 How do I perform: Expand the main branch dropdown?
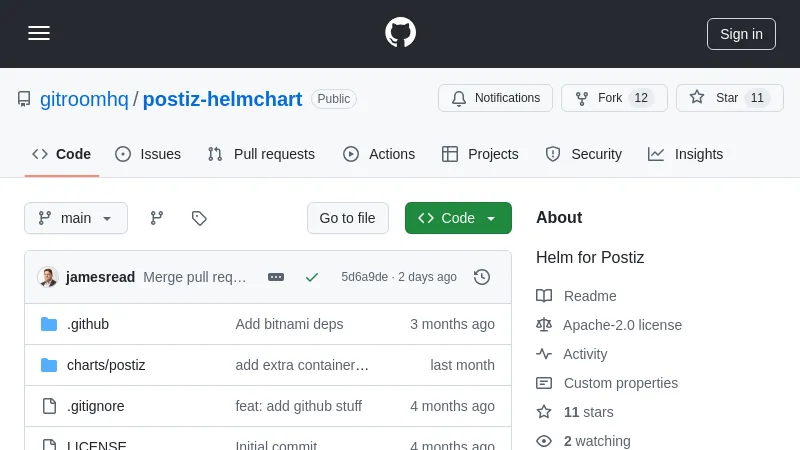click(76, 218)
